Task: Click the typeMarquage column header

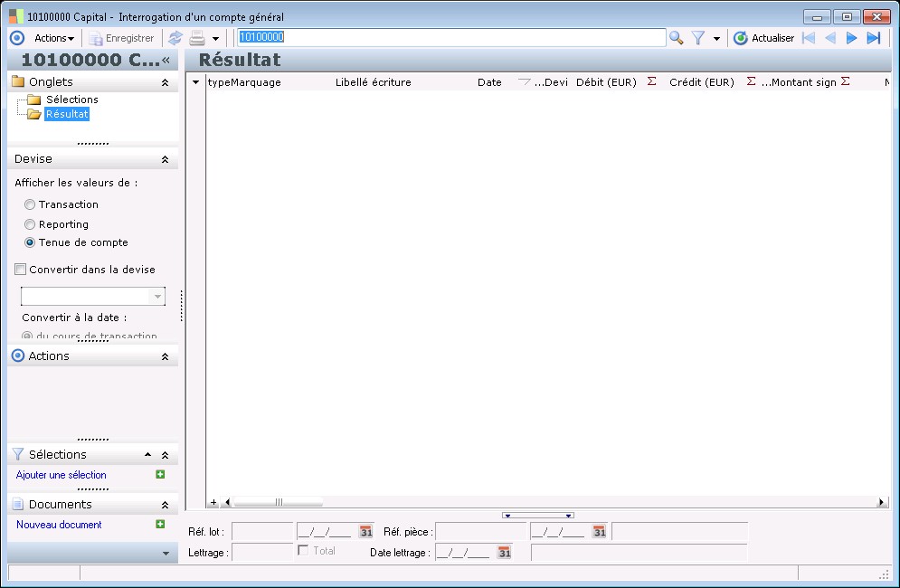Action: pyautogui.click(x=244, y=82)
